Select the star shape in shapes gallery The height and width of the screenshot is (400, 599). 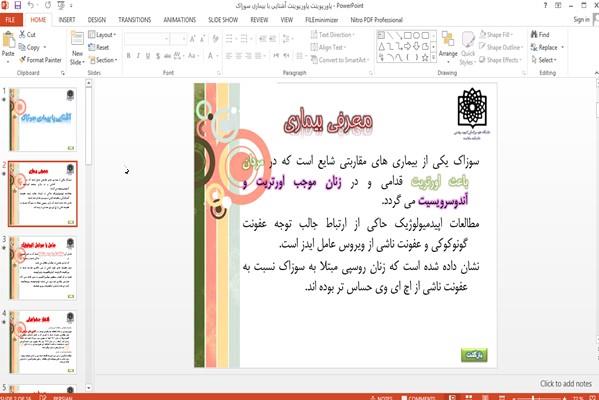pyautogui.click(x=425, y=58)
